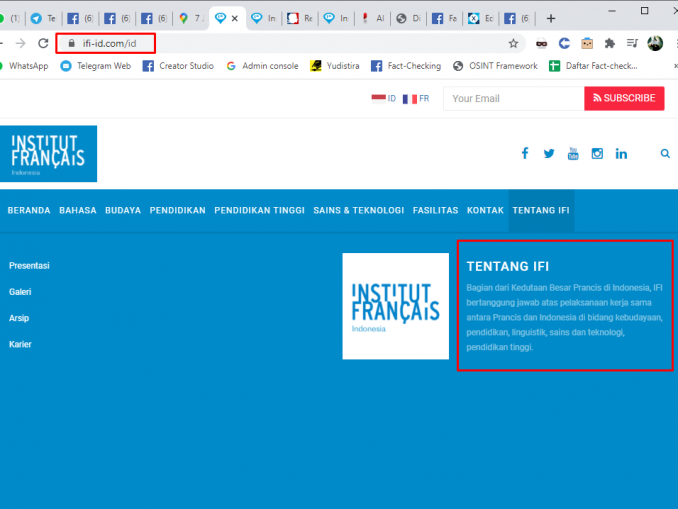Viewport: 678px width, 509px height.
Task: Open the media control playlist icon
Action: tap(632, 43)
